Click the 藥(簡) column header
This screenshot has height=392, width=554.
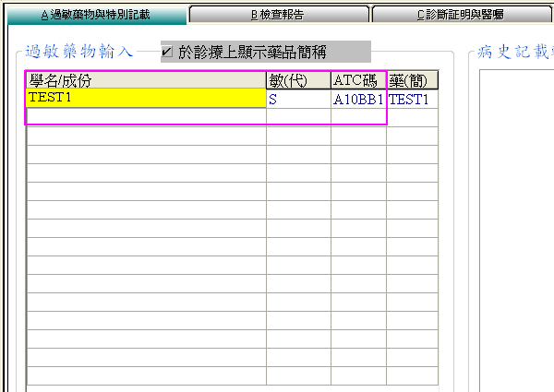click(x=412, y=81)
